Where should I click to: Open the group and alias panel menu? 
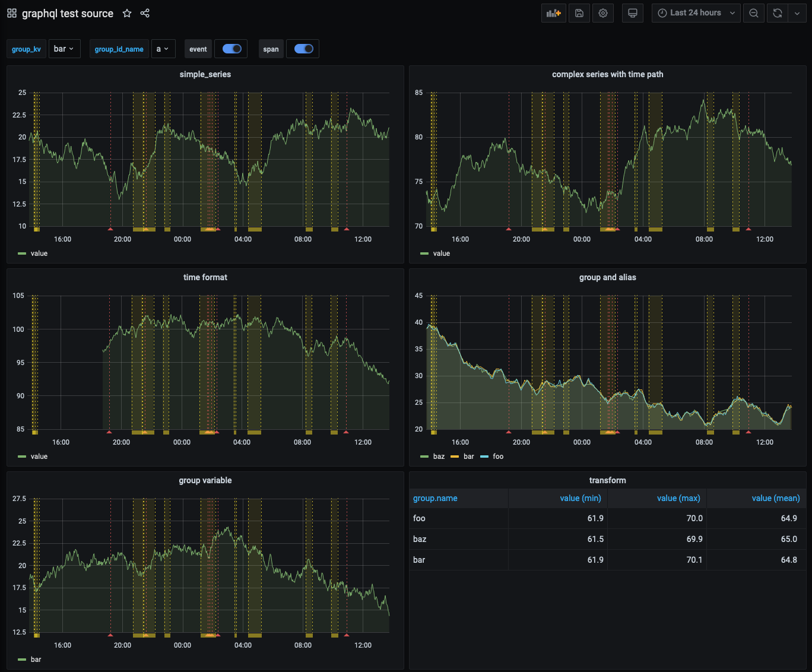[x=607, y=277]
